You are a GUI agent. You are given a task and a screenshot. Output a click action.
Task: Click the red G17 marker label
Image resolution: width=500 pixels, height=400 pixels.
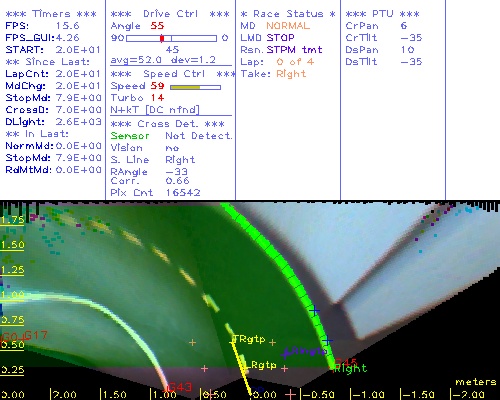click(x=36, y=335)
